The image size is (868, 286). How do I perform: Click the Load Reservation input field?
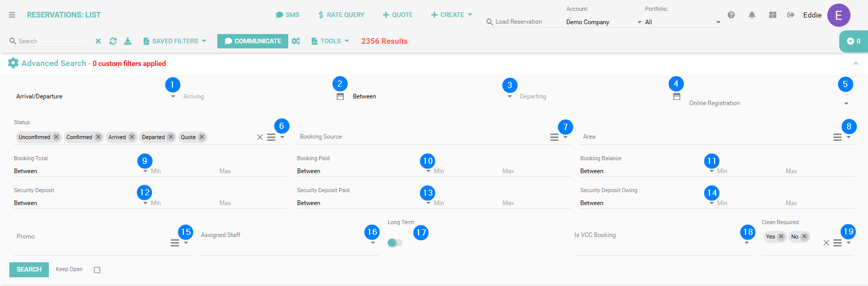[x=523, y=22]
